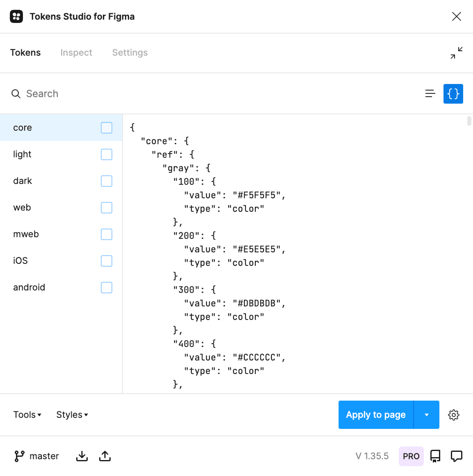Switch to the Tokens tab

coord(25,53)
